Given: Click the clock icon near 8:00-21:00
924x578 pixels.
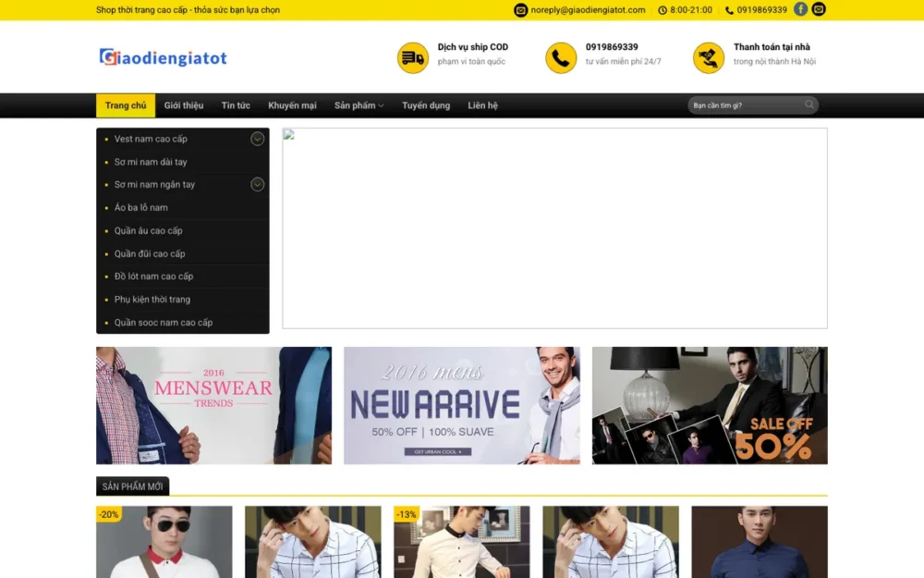Looking at the screenshot, I should (x=663, y=10).
